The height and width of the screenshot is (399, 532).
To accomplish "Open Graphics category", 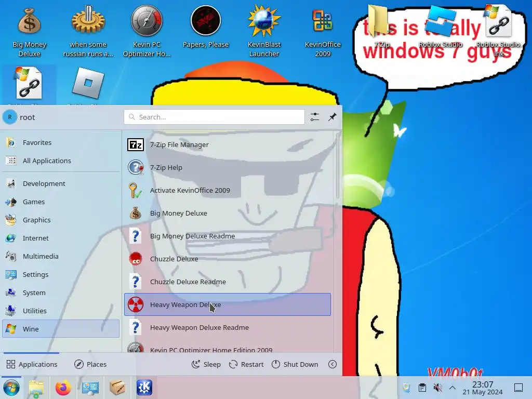I will (61, 220).
